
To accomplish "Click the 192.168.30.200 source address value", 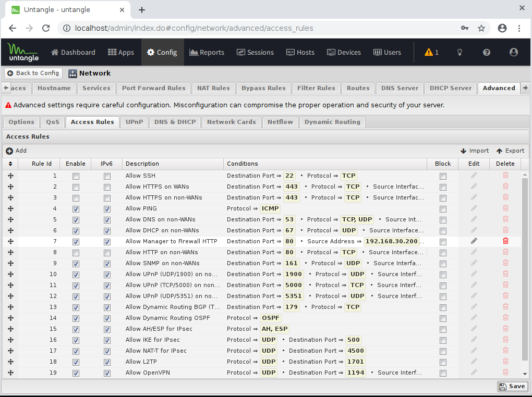I will coord(392,241).
